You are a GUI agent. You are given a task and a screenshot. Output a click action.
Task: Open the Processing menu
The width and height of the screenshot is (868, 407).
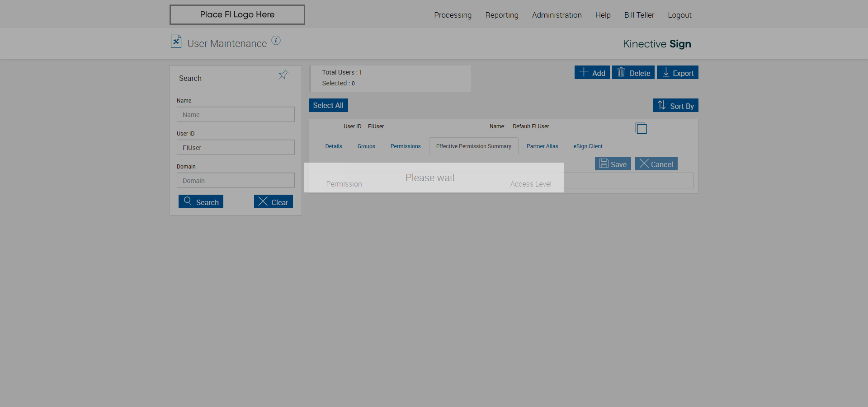coord(453,15)
